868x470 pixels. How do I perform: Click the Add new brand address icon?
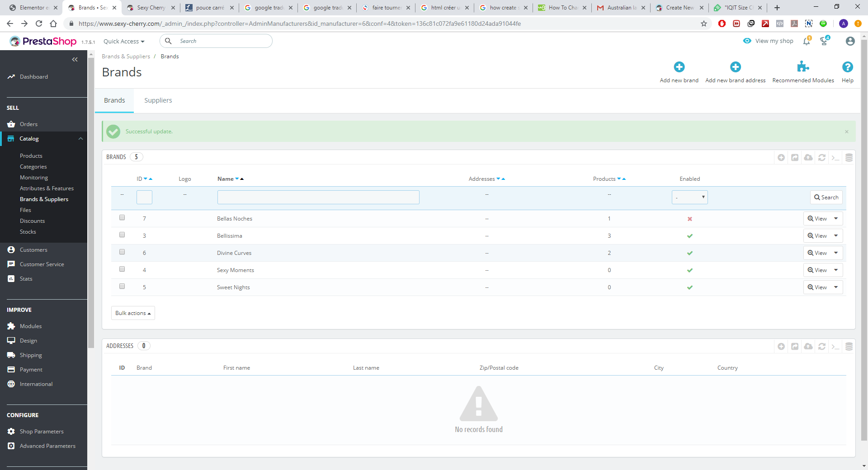pyautogui.click(x=736, y=67)
